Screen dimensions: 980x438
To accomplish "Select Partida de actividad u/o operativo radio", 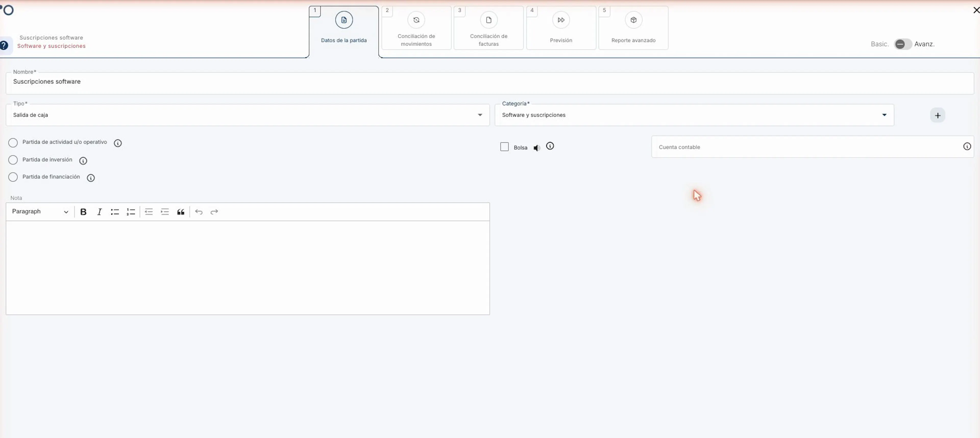I will 13,143.
